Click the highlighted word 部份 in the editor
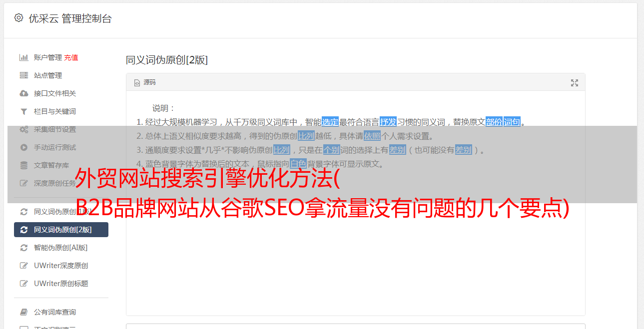 click(494, 122)
